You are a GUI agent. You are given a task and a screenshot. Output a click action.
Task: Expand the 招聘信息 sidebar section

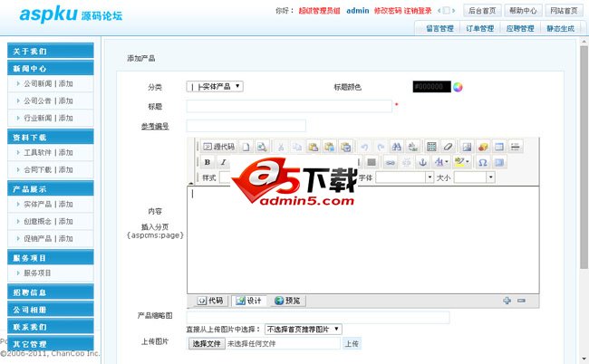(51, 292)
